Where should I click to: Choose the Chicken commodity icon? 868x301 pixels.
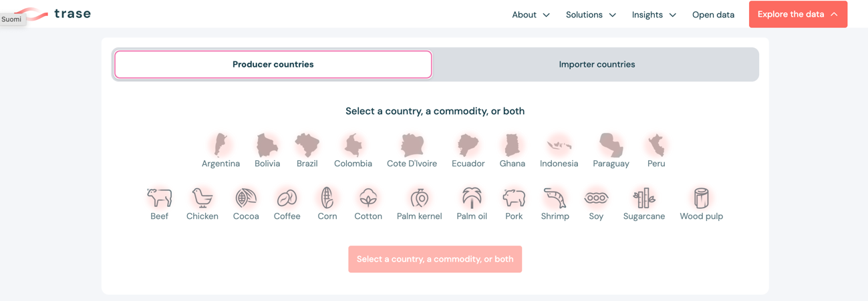[x=202, y=198]
